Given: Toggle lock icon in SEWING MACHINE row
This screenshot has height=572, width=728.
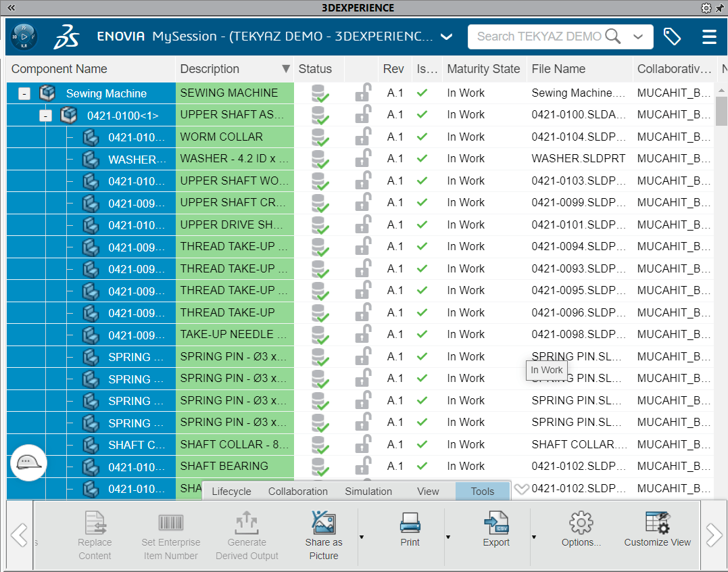Looking at the screenshot, I should click(363, 93).
